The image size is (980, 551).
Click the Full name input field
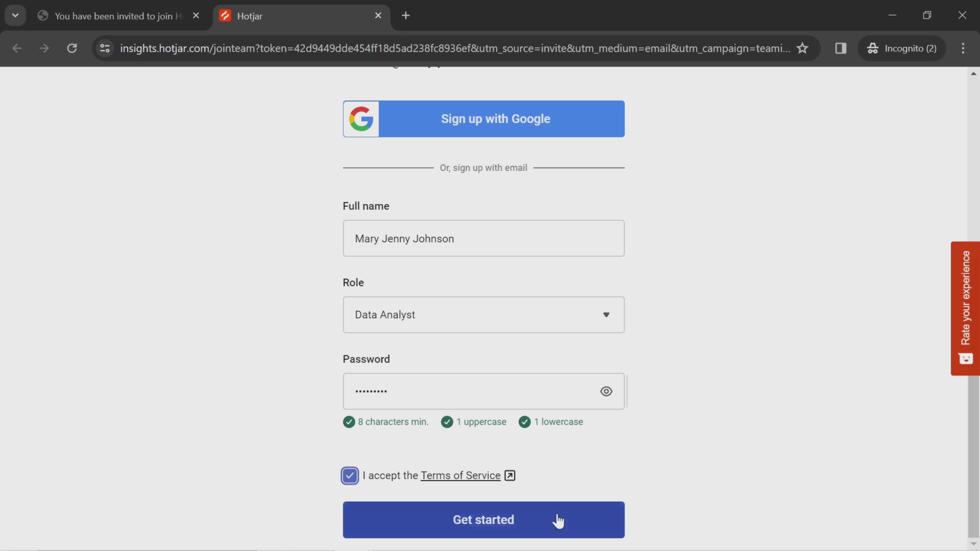(483, 238)
